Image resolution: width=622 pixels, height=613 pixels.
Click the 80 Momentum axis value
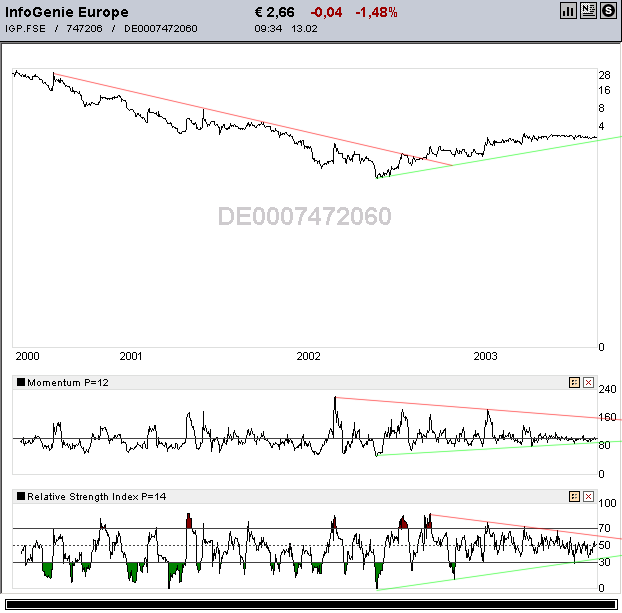[605, 446]
